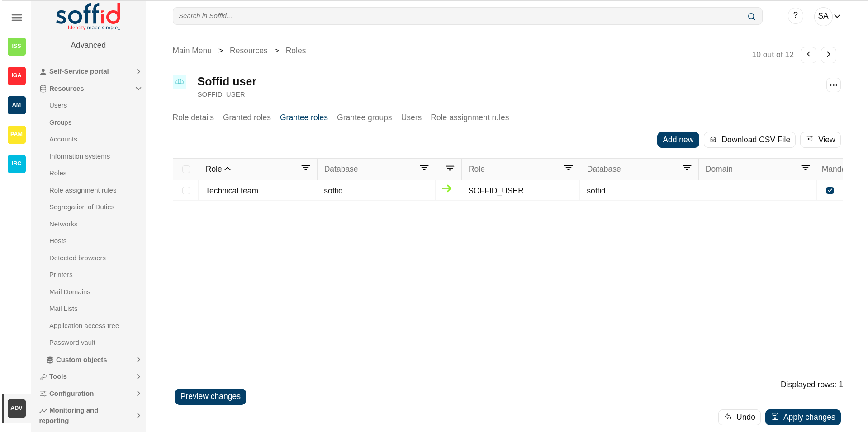
Task: Filter the first Database column
Action: coord(424,168)
